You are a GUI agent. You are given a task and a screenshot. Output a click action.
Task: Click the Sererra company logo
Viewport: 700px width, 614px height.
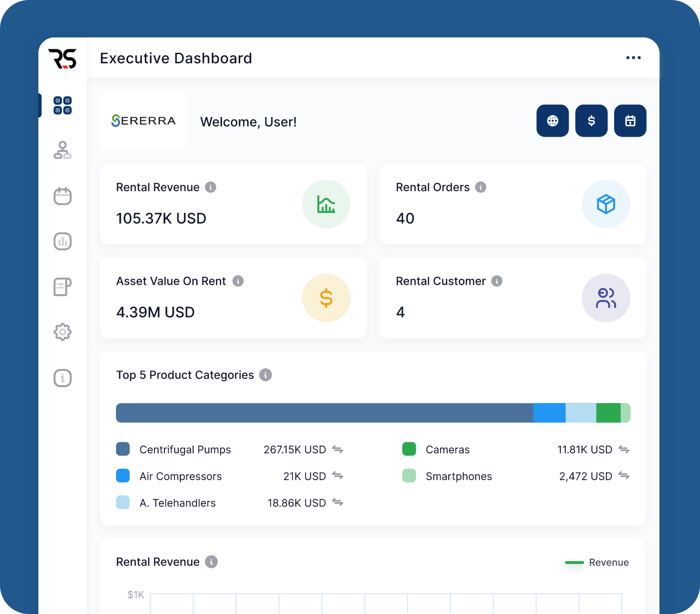pyautogui.click(x=143, y=121)
